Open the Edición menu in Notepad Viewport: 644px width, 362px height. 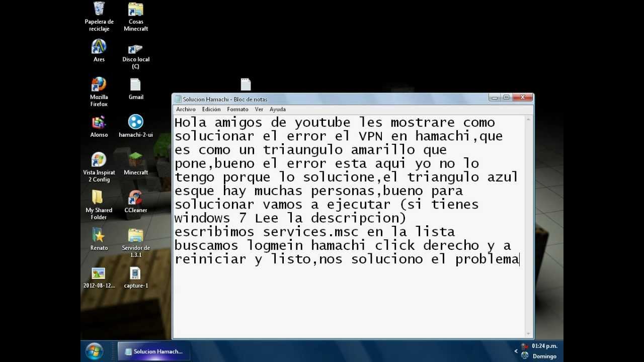coord(211,109)
